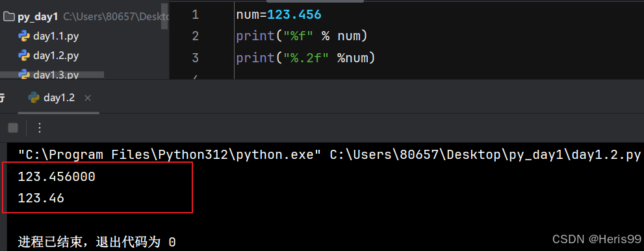Open the day1.2.py file
The image size is (644, 251).
point(56,55)
